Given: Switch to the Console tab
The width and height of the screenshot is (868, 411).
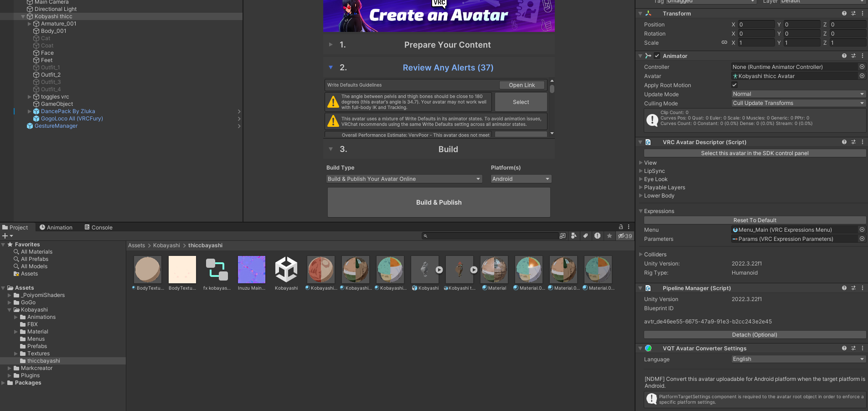Looking at the screenshot, I should point(98,227).
